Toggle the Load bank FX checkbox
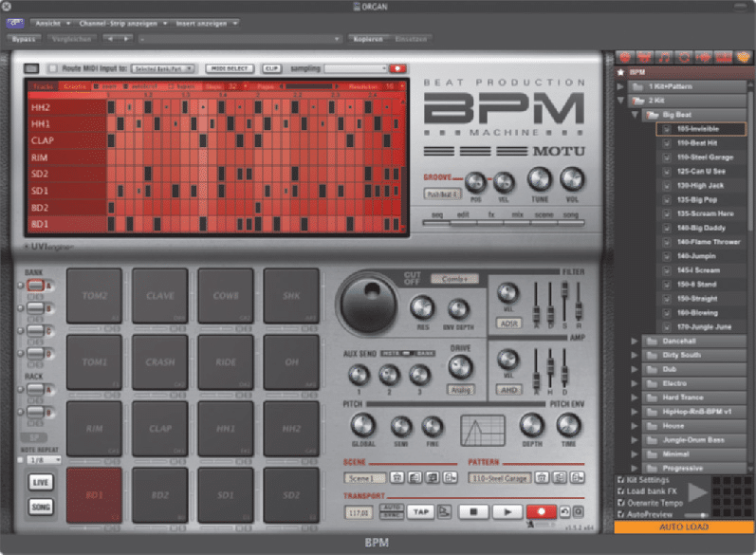This screenshot has height=555, width=756. pyautogui.click(x=621, y=491)
